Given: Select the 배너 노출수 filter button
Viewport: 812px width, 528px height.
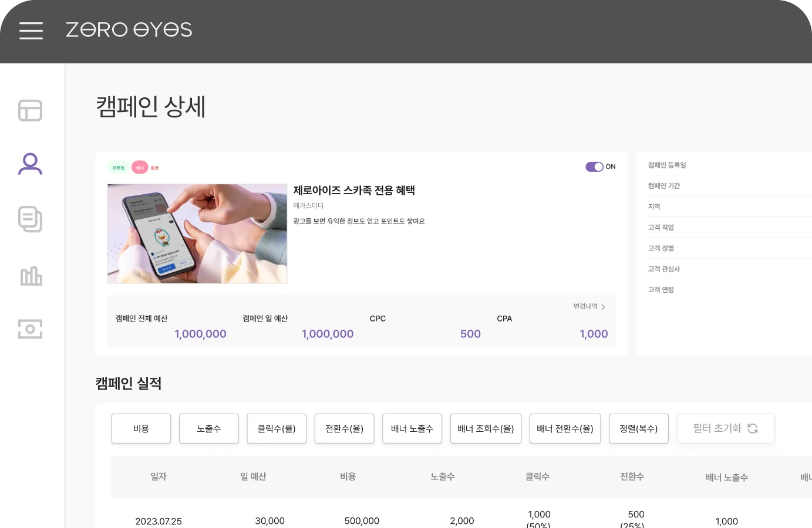Looking at the screenshot, I should 412,429.
